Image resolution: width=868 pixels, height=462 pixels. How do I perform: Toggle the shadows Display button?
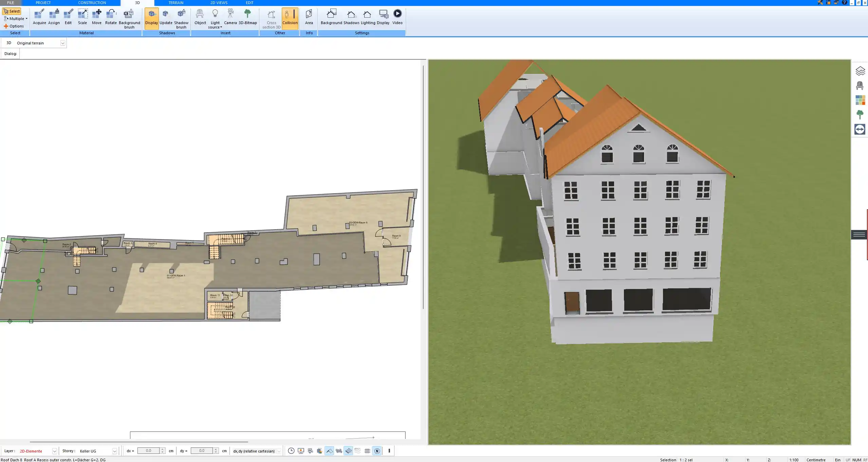point(151,17)
